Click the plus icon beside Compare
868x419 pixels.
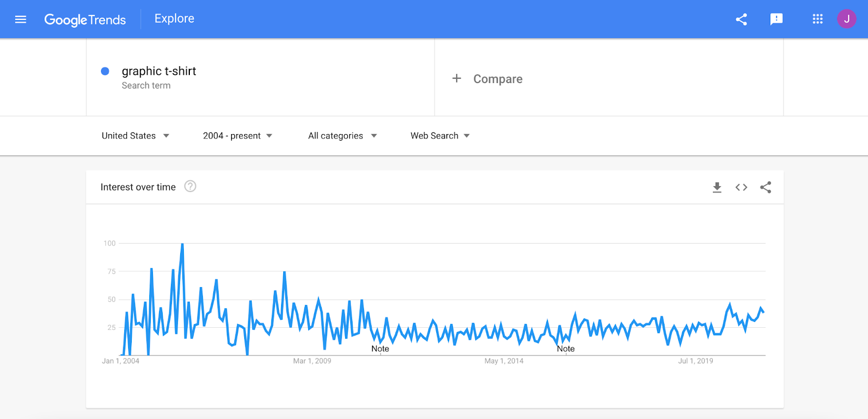457,78
